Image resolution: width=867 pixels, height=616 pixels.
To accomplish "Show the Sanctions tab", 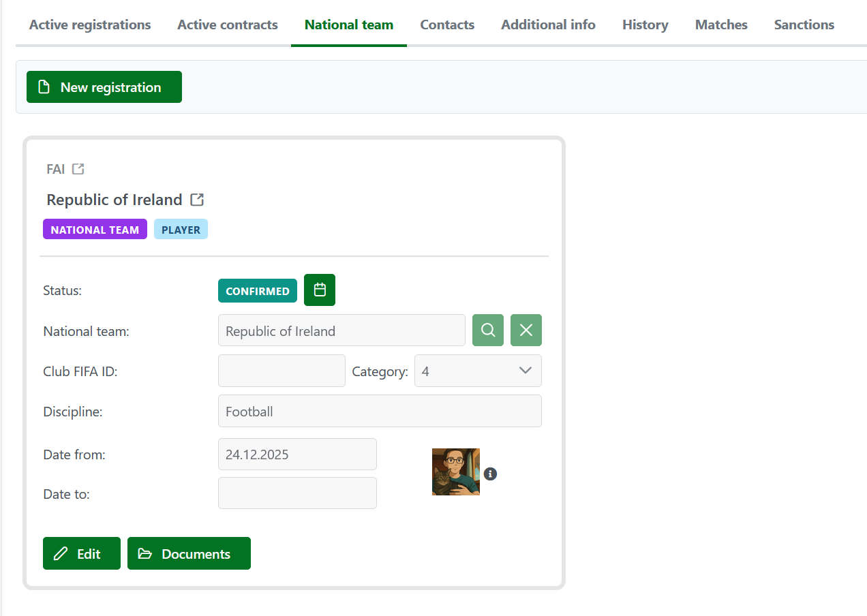I will coord(804,25).
